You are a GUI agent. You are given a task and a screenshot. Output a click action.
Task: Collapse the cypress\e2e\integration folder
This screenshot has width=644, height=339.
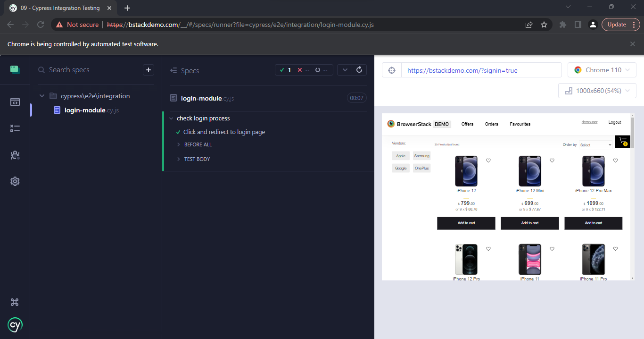[42, 96]
